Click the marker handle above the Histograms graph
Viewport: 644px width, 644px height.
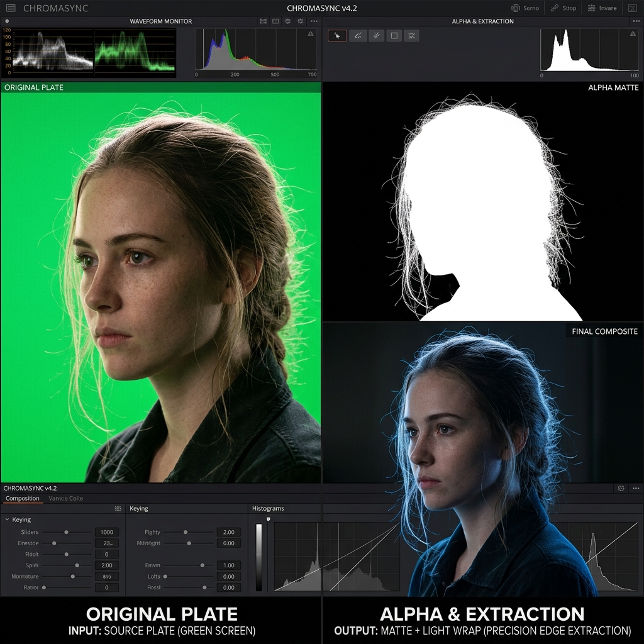(x=268, y=519)
